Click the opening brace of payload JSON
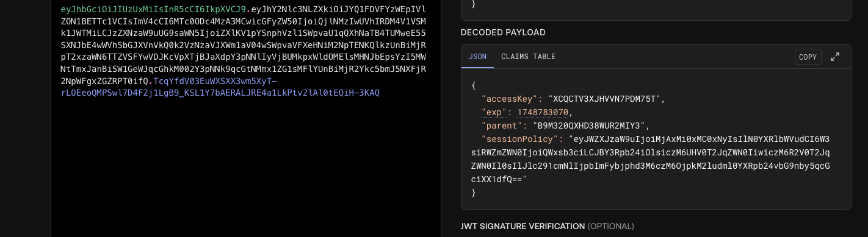868x237 pixels. pos(474,85)
